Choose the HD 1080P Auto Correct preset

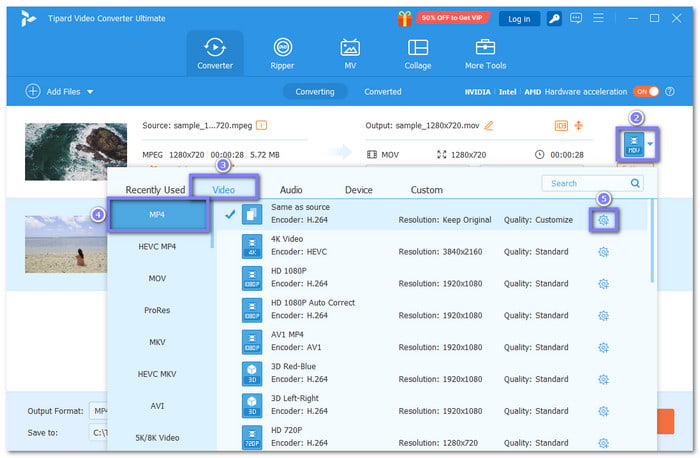click(432, 310)
